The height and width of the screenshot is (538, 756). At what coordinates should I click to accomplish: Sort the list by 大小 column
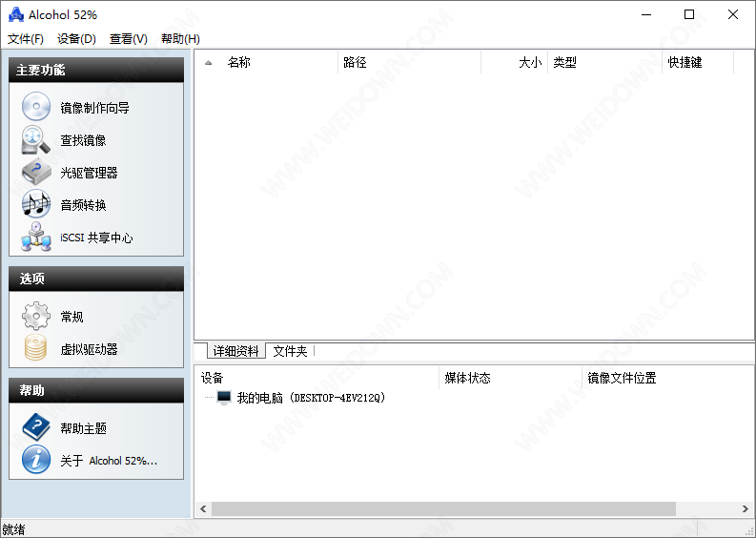click(x=515, y=62)
